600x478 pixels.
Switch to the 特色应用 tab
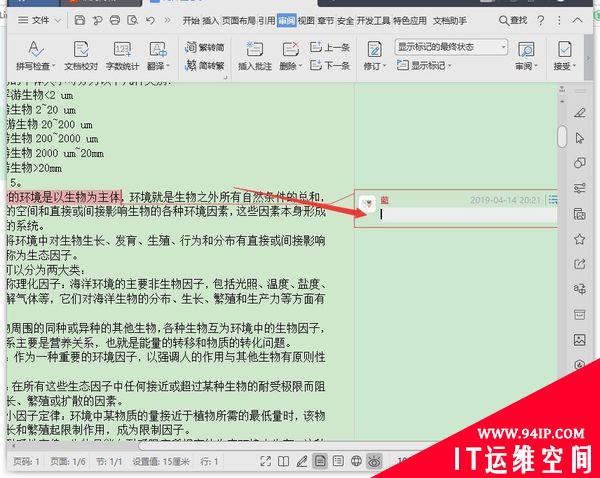410,21
